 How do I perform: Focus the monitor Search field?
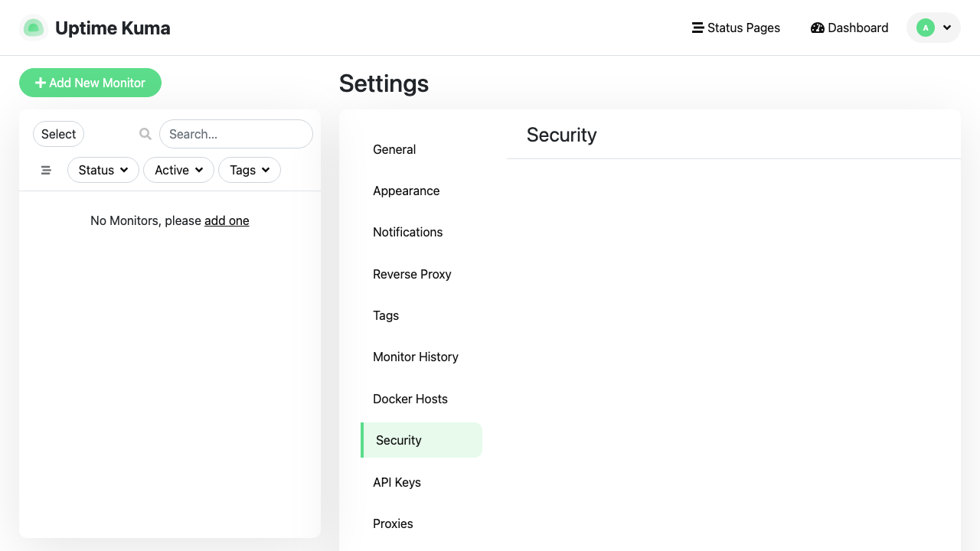click(x=236, y=134)
